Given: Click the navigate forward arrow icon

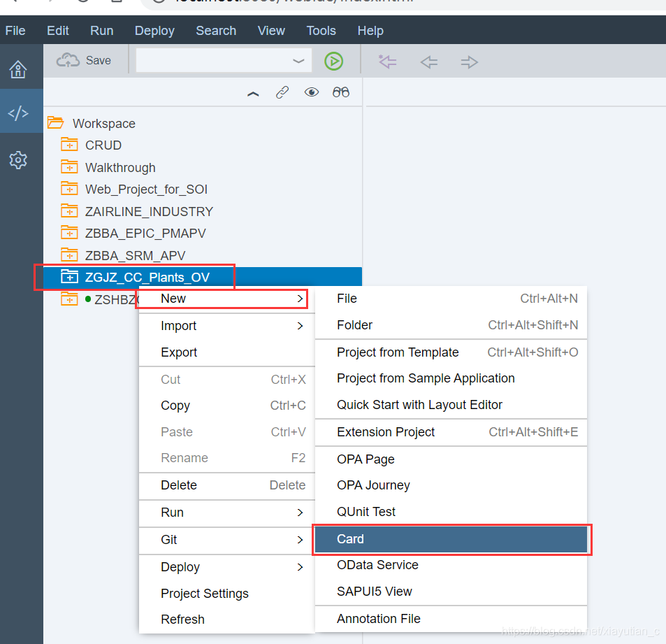Looking at the screenshot, I should [469, 62].
